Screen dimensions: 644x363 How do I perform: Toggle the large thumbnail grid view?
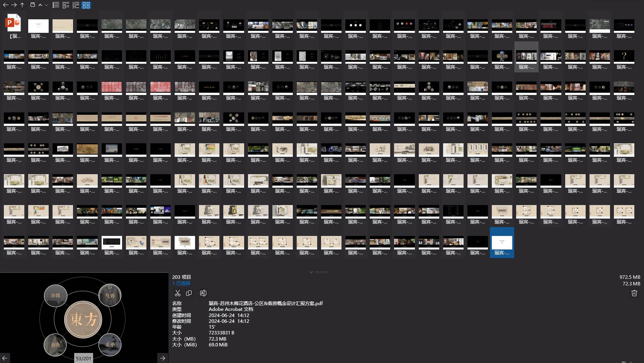pos(86,5)
